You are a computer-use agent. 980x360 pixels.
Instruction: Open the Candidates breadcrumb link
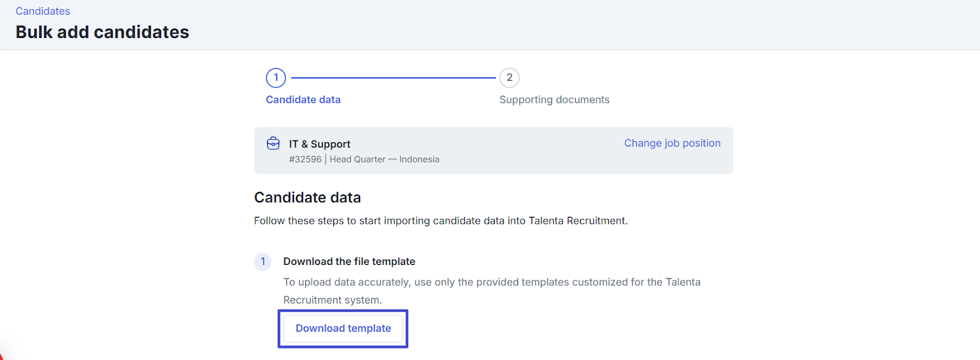click(43, 11)
